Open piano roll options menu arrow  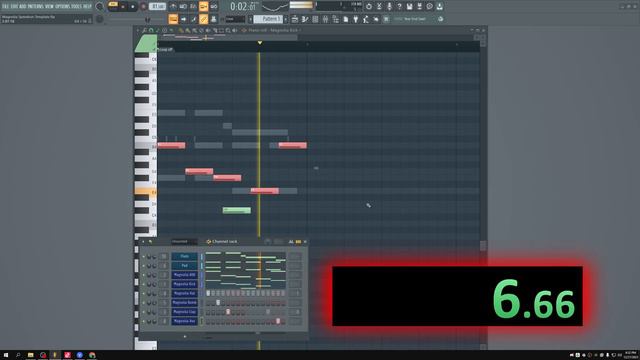point(138,30)
